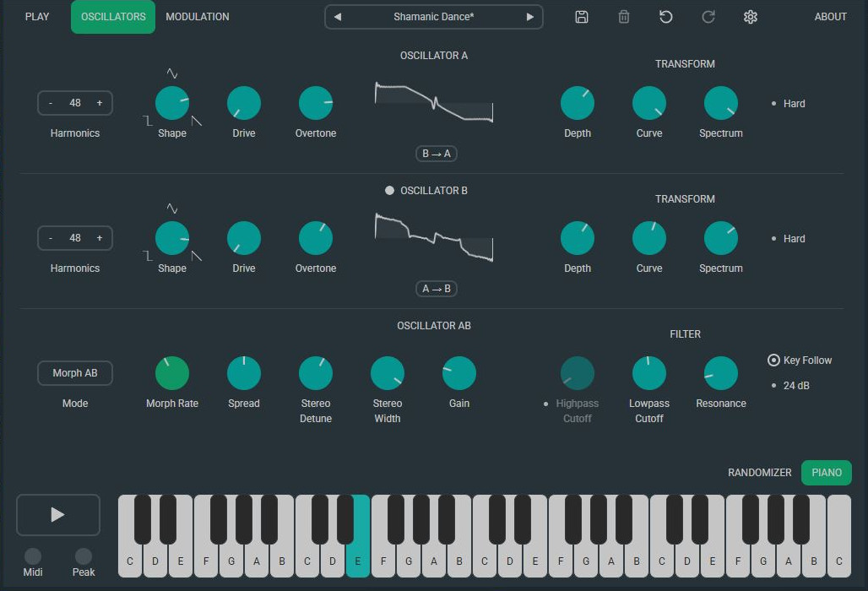Click the Resonance knob
The height and width of the screenshot is (591, 868).
[x=721, y=373]
